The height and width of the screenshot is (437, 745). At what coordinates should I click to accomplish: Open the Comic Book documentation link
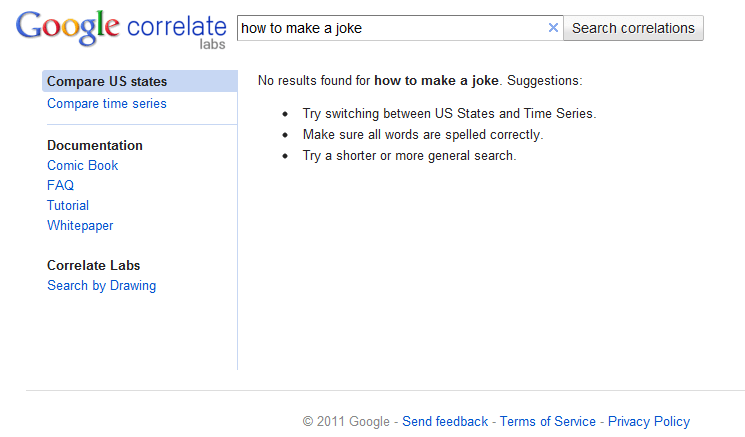click(x=83, y=166)
